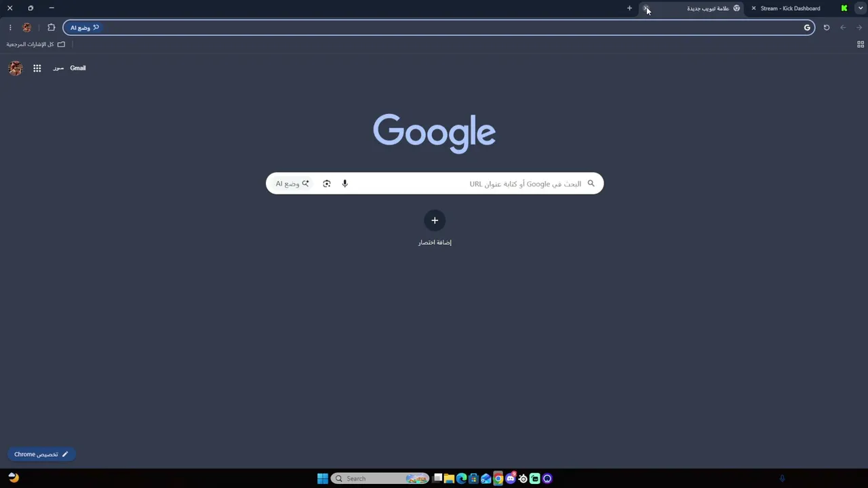Viewport: 868px width, 488px height.
Task: Click the Chrome icon on the taskbar
Action: [x=498, y=479]
